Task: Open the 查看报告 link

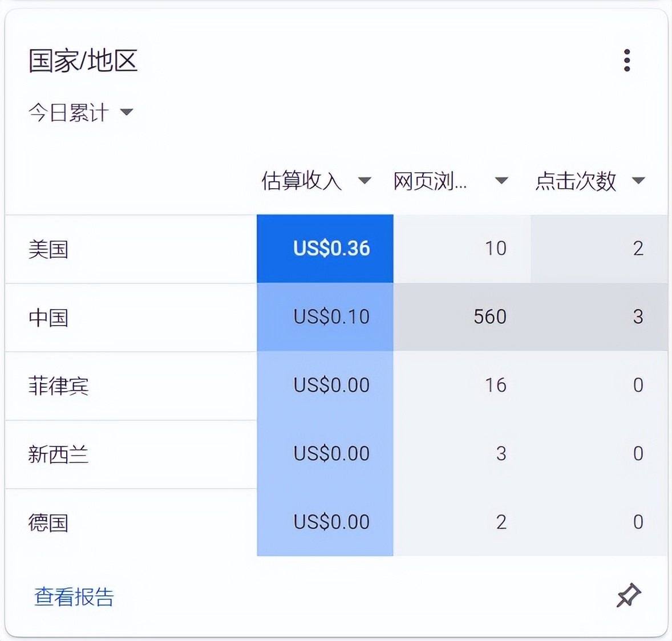Action: pos(74,598)
